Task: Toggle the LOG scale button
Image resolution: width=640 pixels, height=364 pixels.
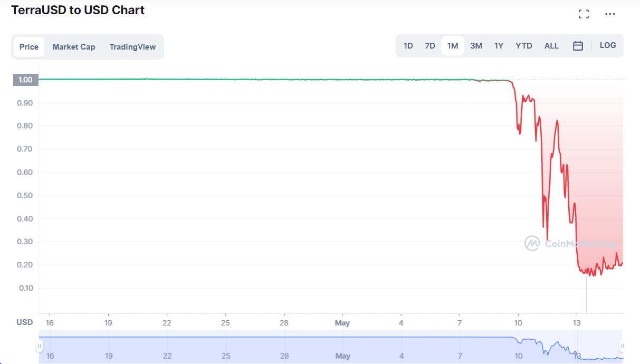Action: 608,45
